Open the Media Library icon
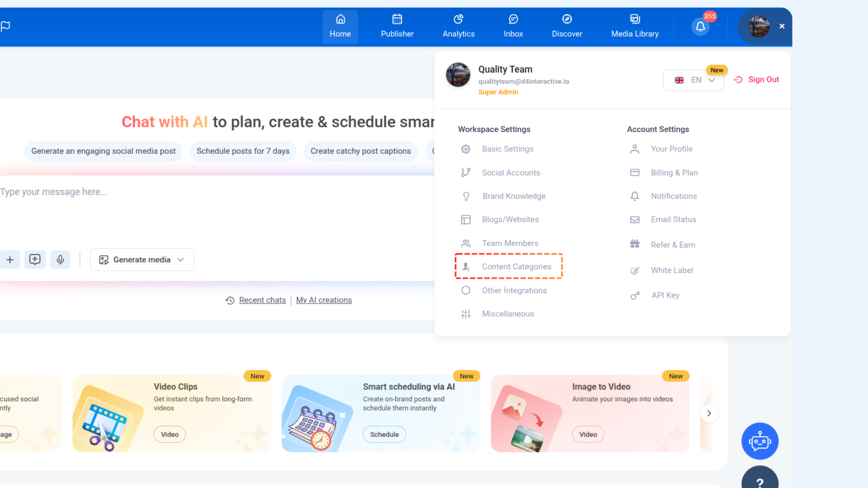868x488 pixels. pos(635,19)
